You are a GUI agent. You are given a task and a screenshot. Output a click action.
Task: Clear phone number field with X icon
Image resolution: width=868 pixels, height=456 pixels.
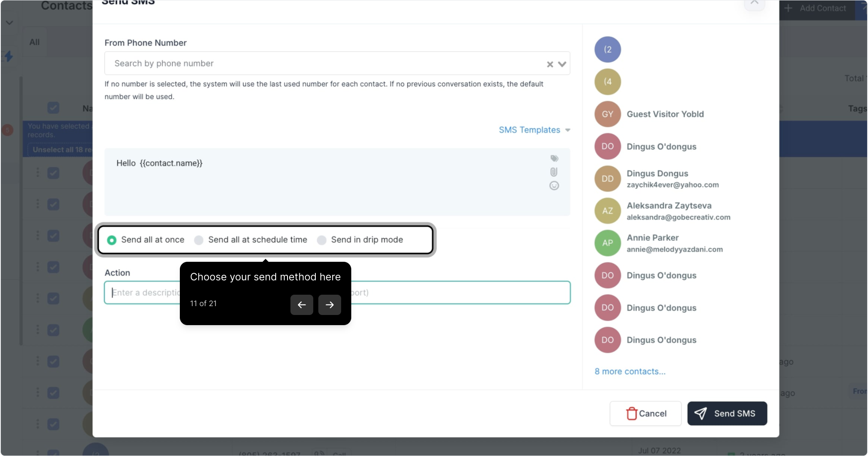pyautogui.click(x=550, y=64)
